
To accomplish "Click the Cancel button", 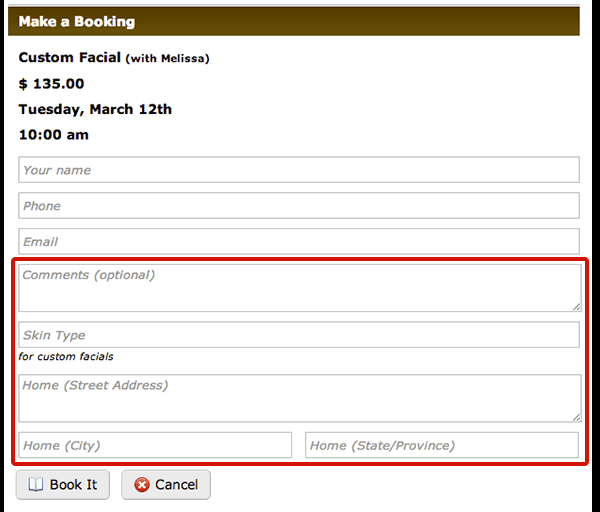I will pyautogui.click(x=166, y=485).
